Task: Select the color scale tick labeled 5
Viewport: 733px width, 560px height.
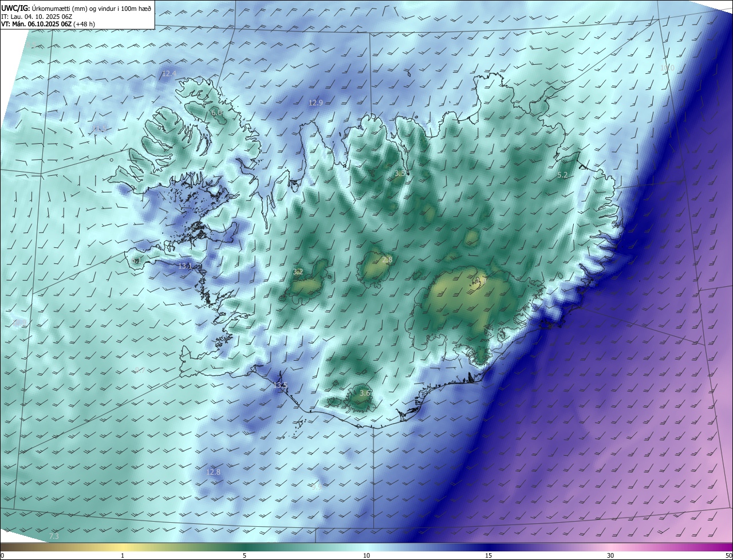Action: click(x=245, y=555)
